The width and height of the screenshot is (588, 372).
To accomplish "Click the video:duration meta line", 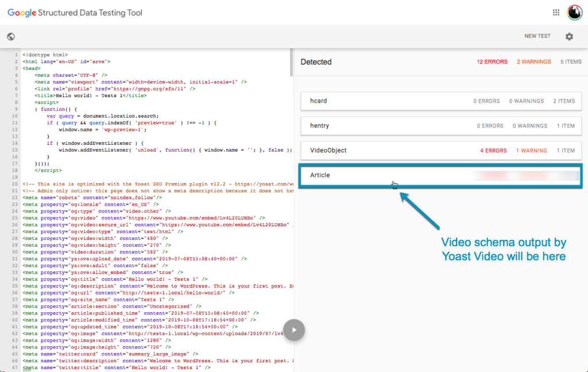I will coord(95,252).
